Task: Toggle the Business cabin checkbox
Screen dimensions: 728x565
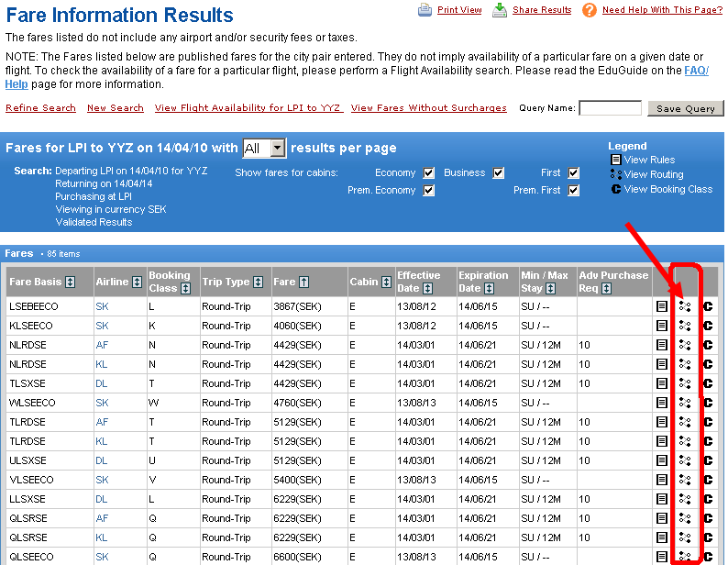Action: coord(498,172)
